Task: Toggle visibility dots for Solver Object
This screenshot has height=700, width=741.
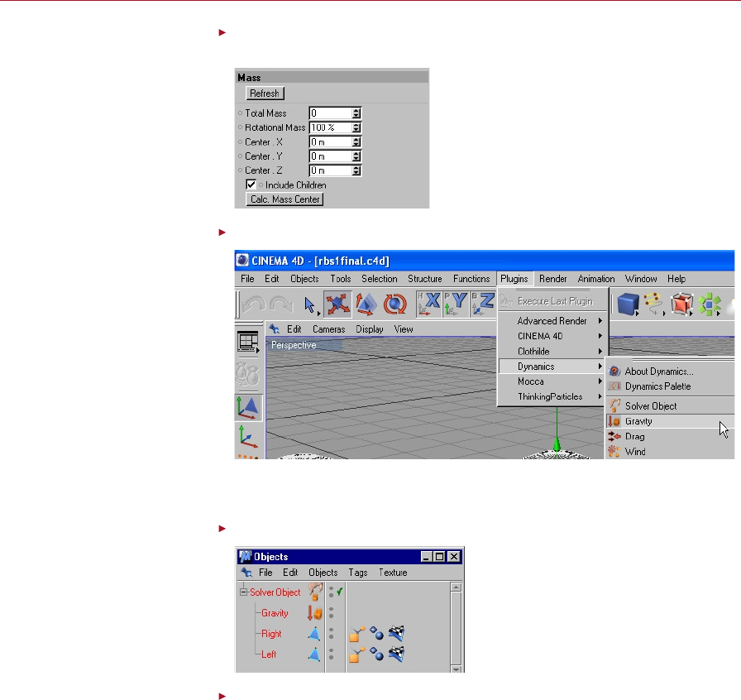Action: (x=332, y=592)
